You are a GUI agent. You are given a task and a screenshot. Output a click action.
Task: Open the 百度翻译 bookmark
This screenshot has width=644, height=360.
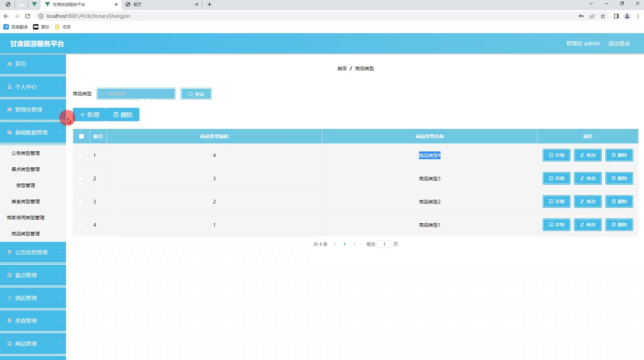tap(15, 27)
